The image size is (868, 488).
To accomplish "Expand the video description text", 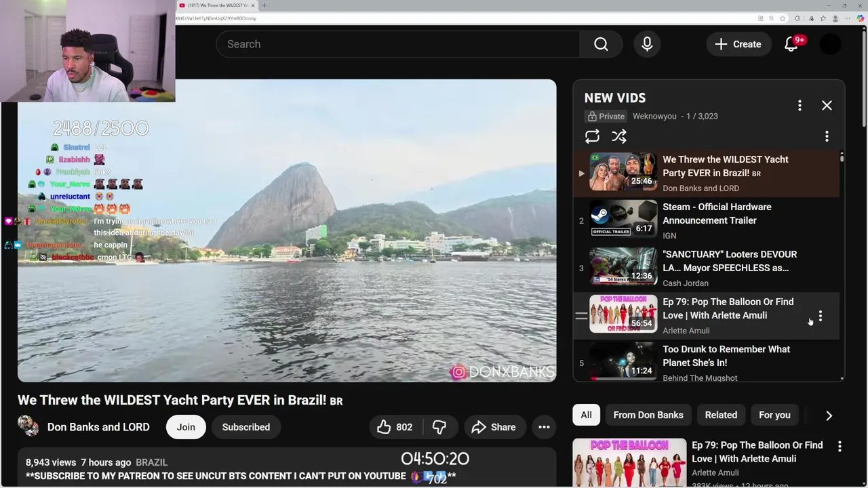I will coord(287,469).
